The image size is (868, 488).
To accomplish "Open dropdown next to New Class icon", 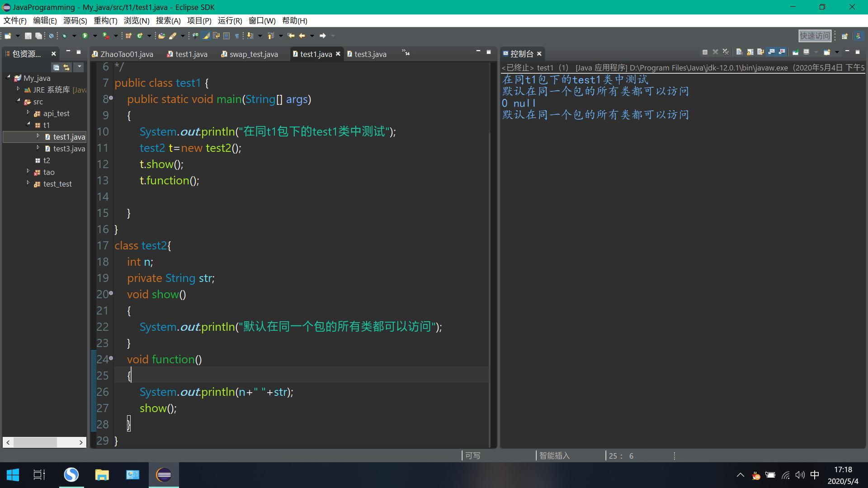I will point(149,36).
